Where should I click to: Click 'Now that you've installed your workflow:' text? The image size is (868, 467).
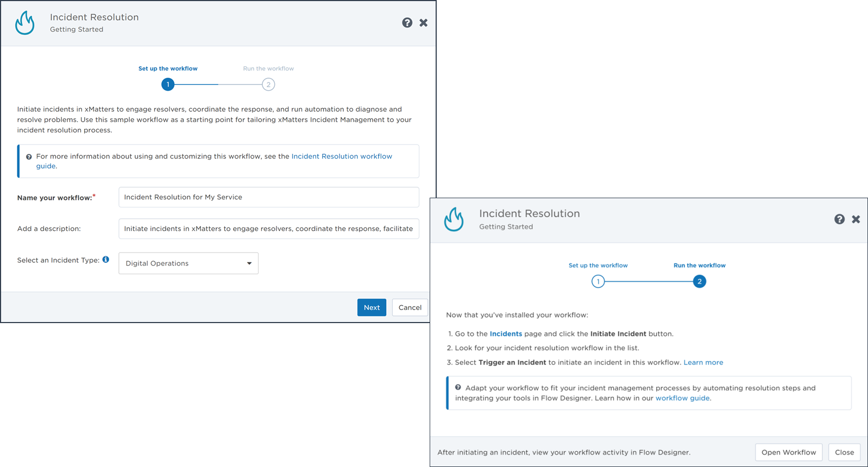click(517, 315)
